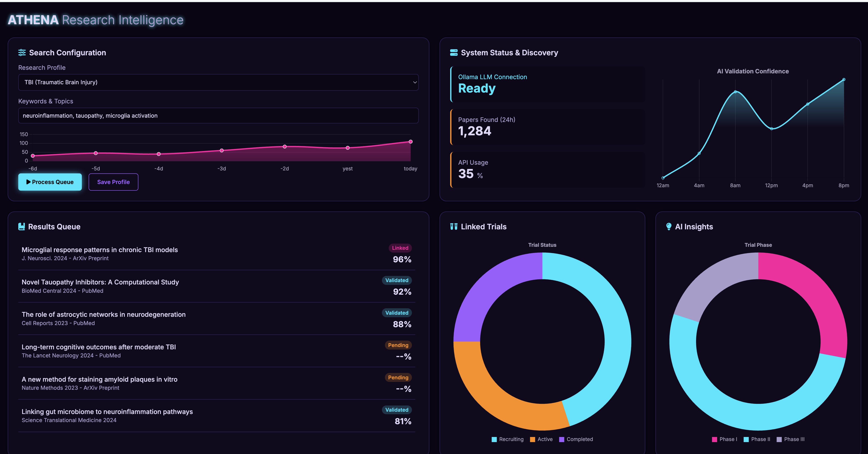Click the Process Queue button

point(50,182)
